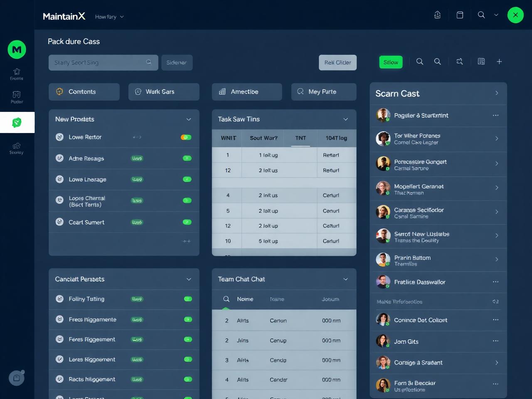
Task: Toggle the switch for Follny Tutiing
Action: tap(188, 299)
